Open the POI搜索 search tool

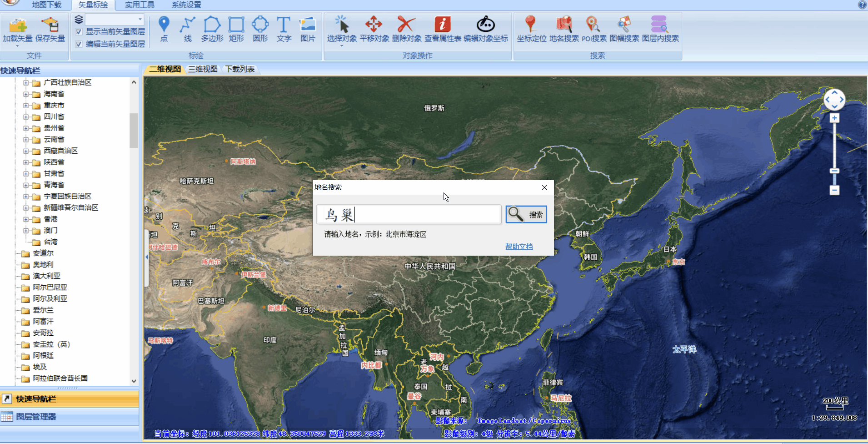tap(594, 29)
